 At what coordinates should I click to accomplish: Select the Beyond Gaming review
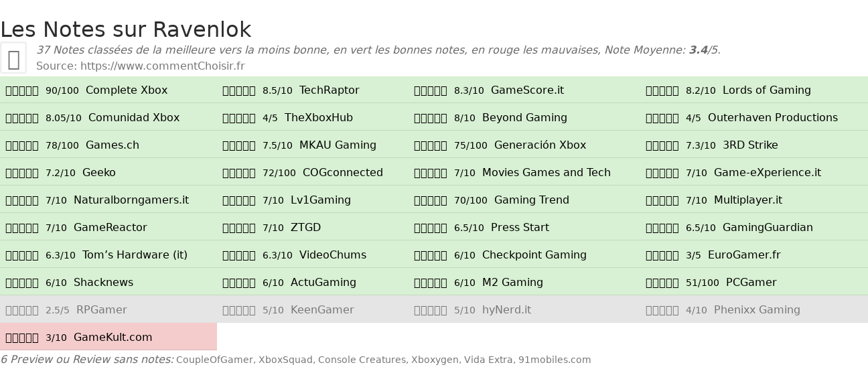click(524, 118)
